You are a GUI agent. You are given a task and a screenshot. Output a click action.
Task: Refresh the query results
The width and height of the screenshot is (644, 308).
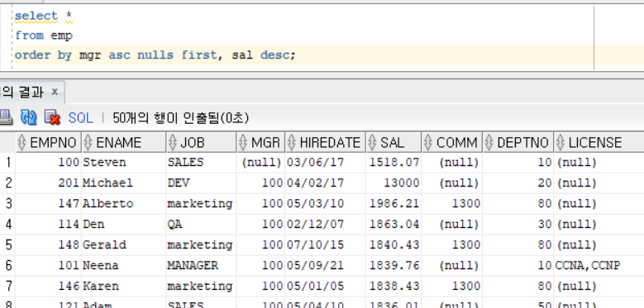(x=29, y=118)
